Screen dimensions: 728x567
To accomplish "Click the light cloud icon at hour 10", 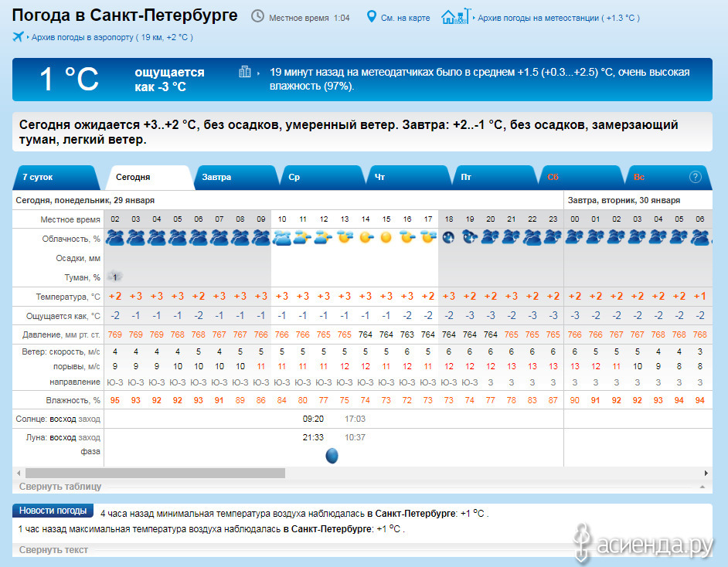I will [x=282, y=238].
